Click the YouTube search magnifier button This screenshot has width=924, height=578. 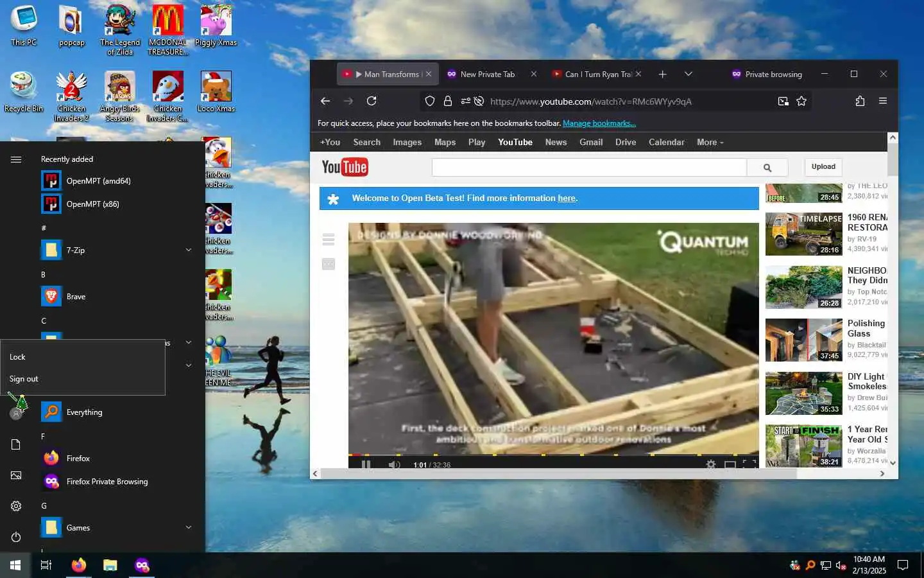[767, 167]
